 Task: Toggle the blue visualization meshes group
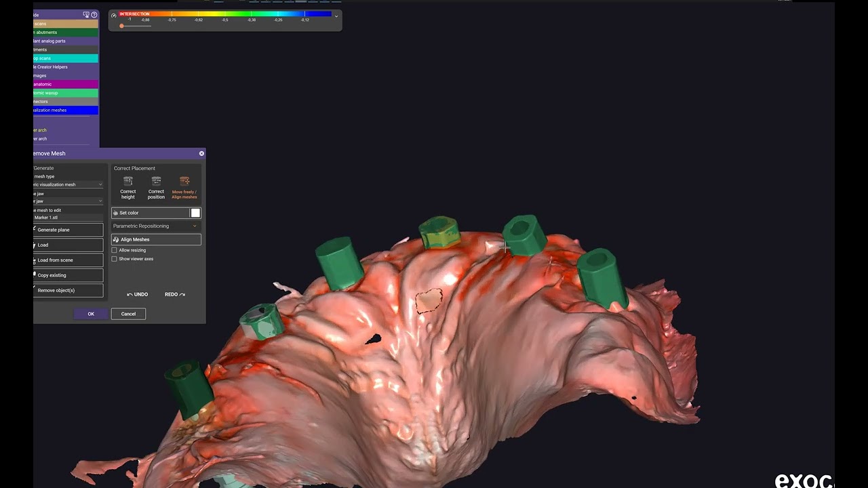tap(66, 110)
